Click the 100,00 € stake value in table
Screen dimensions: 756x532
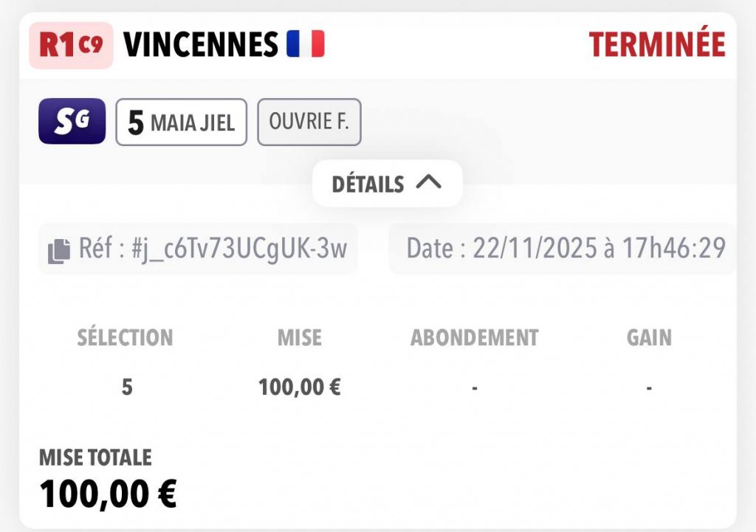click(x=299, y=387)
